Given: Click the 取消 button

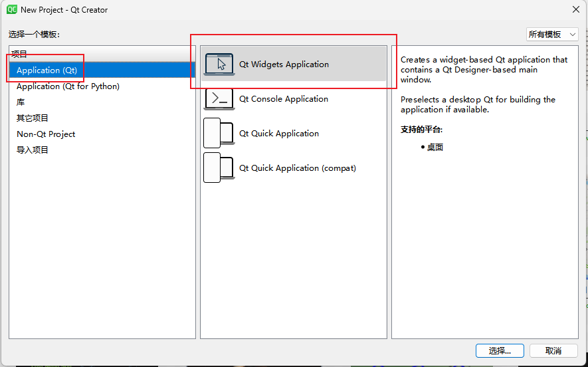Looking at the screenshot, I should [x=553, y=351].
